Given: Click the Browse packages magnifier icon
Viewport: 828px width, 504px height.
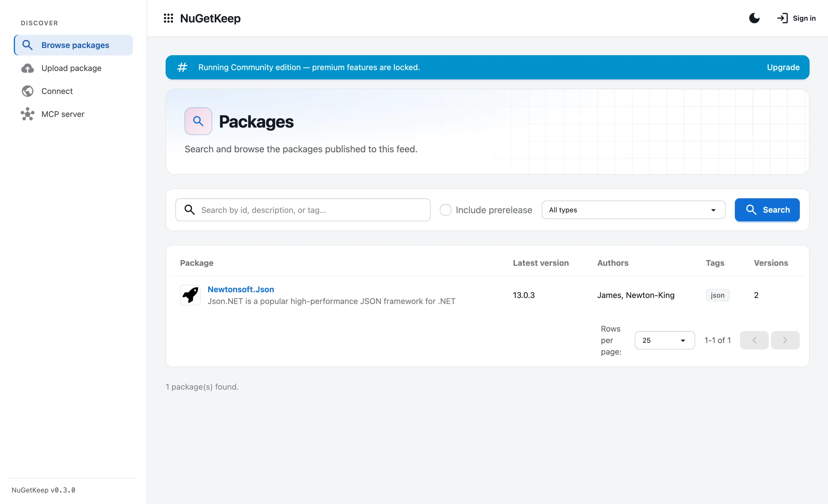Looking at the screenshot, I should pos(27,45).
